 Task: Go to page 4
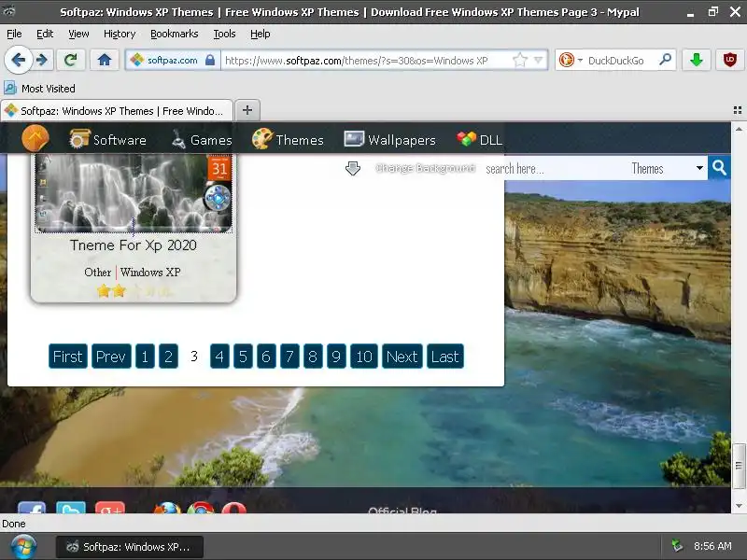tap(219, 357)
